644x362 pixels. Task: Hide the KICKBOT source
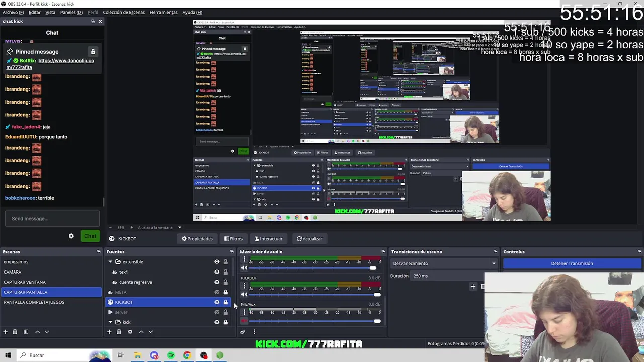click(217, 302)
